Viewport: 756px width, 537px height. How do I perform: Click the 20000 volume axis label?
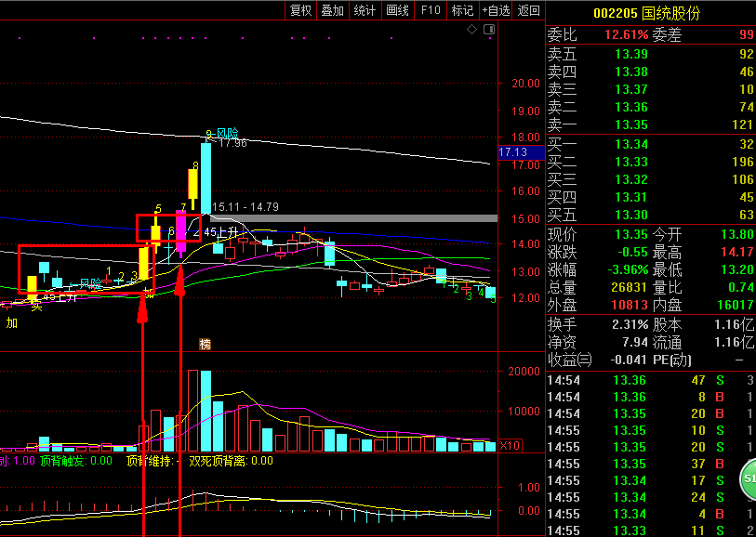(524, 372)
